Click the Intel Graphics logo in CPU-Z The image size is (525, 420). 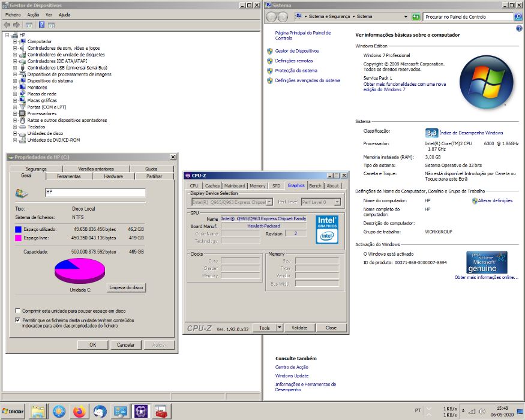[327, 229]
